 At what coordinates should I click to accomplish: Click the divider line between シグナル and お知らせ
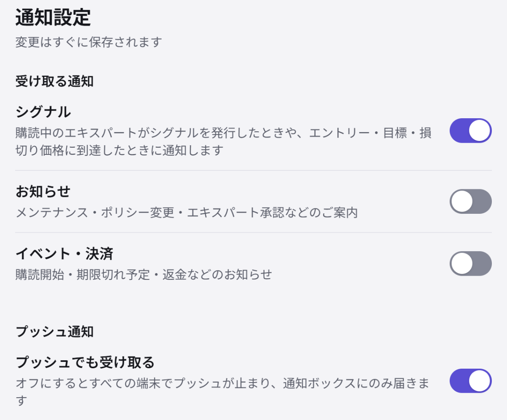(x=253, y=170)
